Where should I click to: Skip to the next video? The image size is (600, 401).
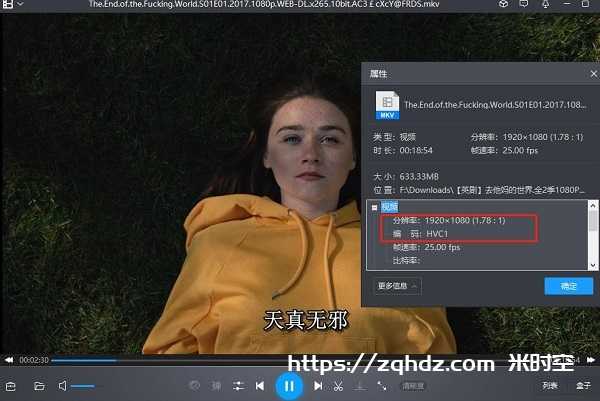coord(318,386)
